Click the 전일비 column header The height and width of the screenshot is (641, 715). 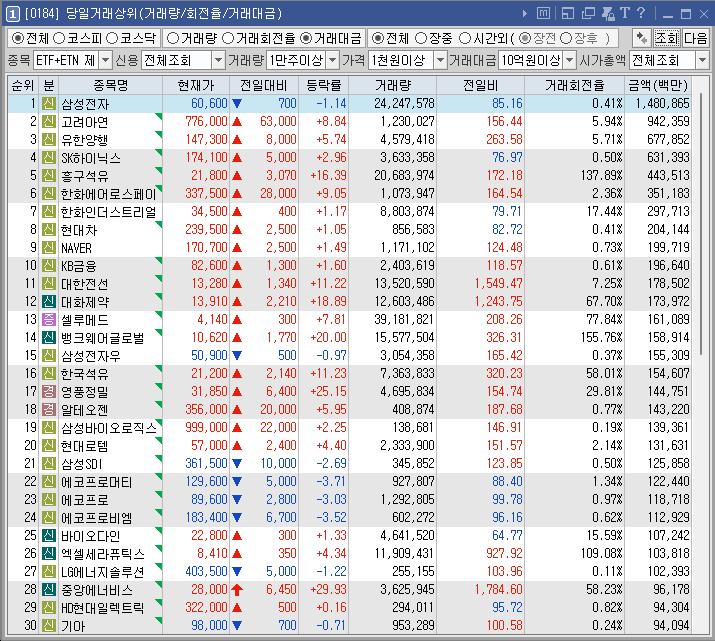click(481, 85)
